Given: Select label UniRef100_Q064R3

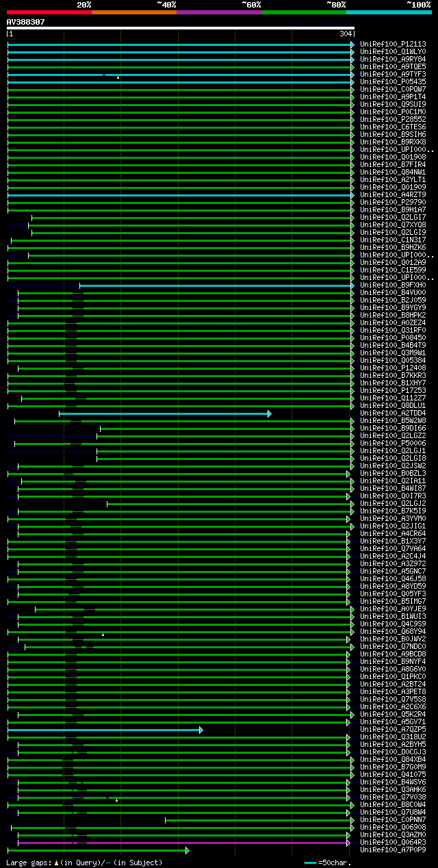Looking at the screenshot, I should [393, 842].
